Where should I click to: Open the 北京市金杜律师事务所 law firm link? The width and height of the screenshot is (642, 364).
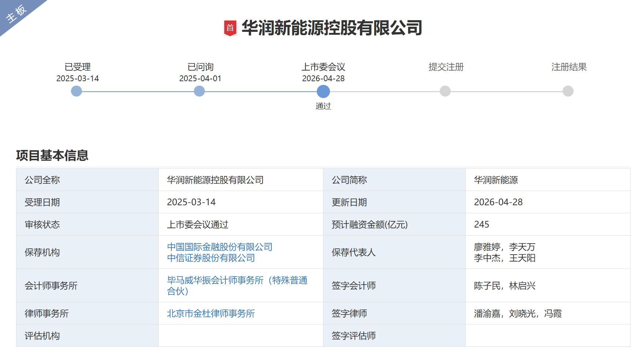point(211,314)
